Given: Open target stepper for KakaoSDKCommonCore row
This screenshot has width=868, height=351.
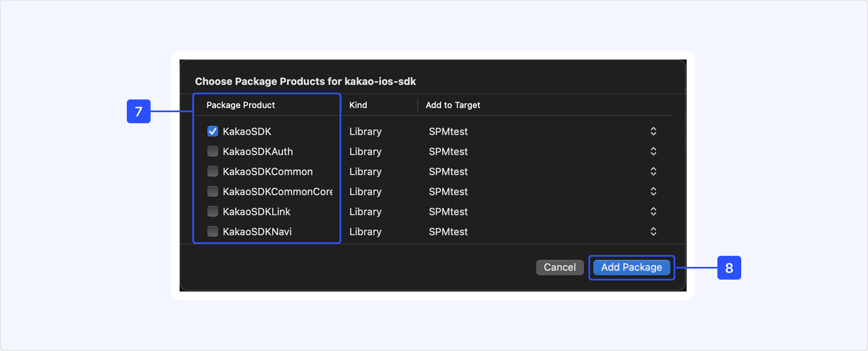Looking at the screenshot, I should (653, 191).
